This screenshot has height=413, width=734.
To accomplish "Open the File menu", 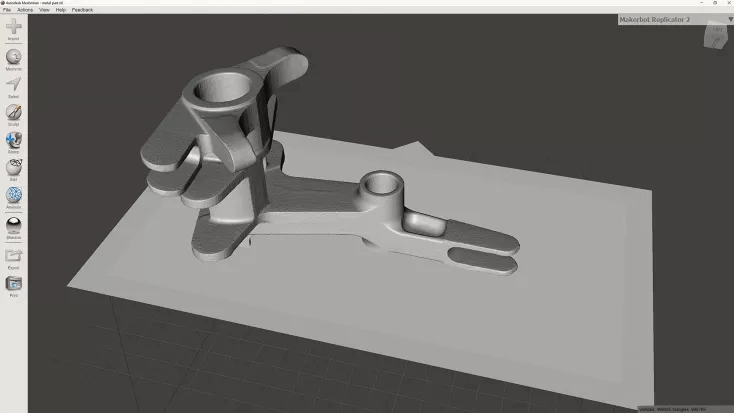I will coord(7,10).
